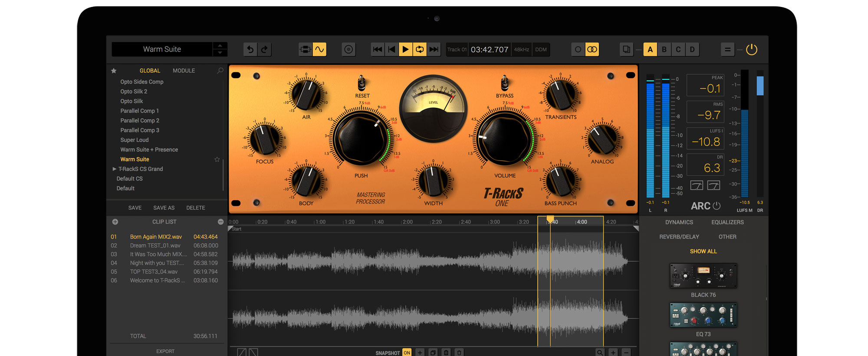Click the AIR knob
Viewport: 868px width, 356px height.
pyautogui.click(x=306, y=95)
